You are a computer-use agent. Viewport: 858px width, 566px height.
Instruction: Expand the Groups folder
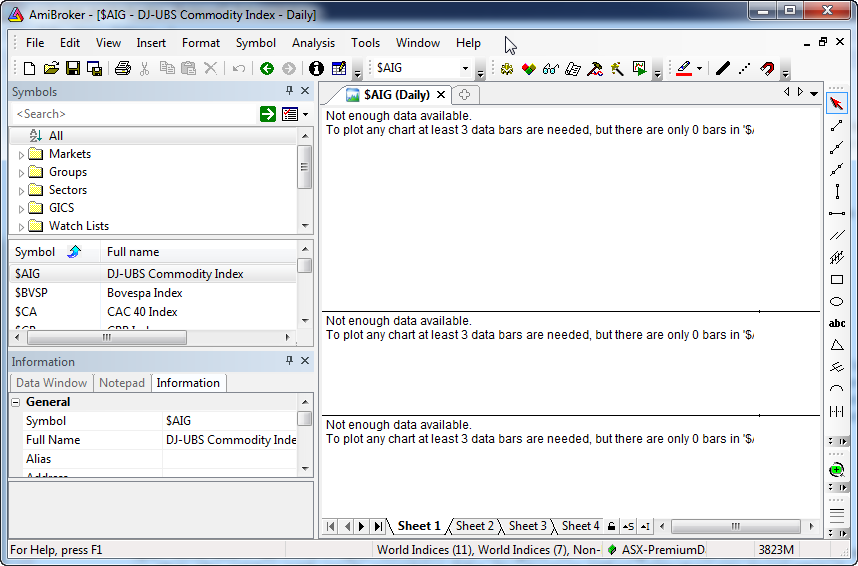pyautogui.click(x=21, y=173)
